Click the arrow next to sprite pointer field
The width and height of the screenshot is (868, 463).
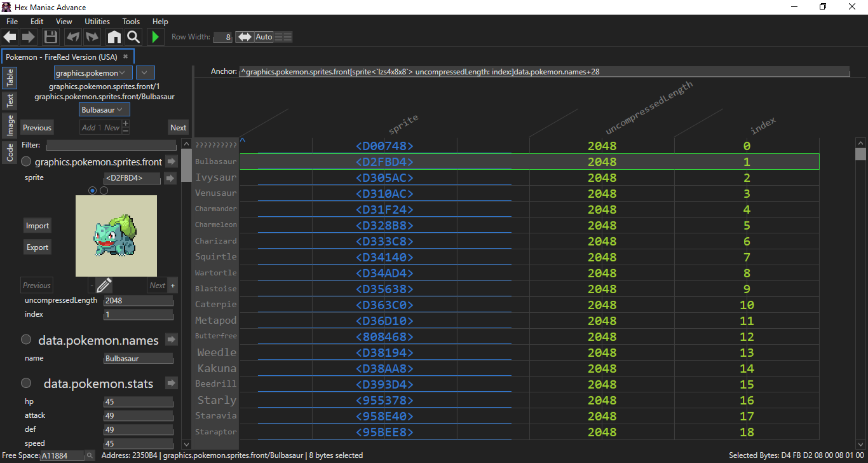[x=170, y=178]
